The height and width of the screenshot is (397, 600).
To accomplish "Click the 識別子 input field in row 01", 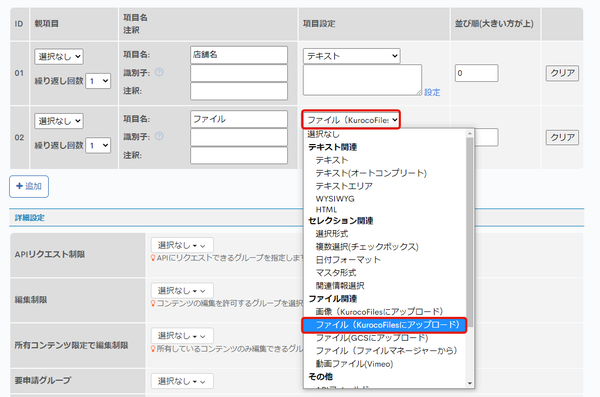I will click(x=239, y=73).
